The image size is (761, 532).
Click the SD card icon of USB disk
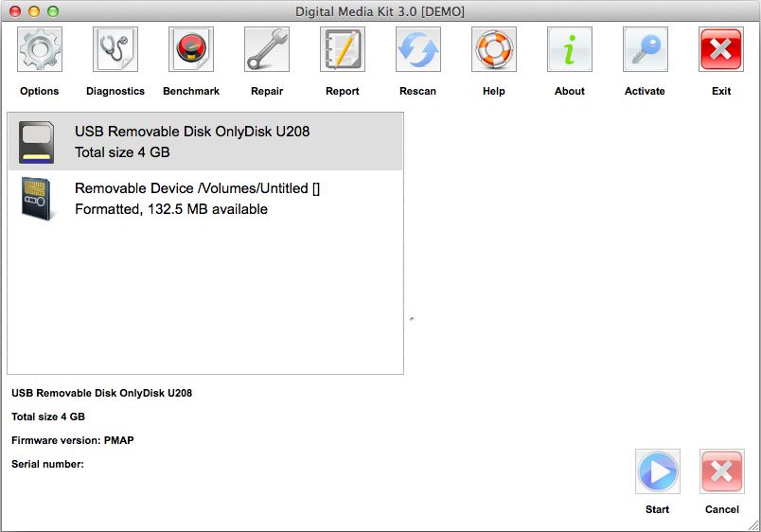[38, 142]
